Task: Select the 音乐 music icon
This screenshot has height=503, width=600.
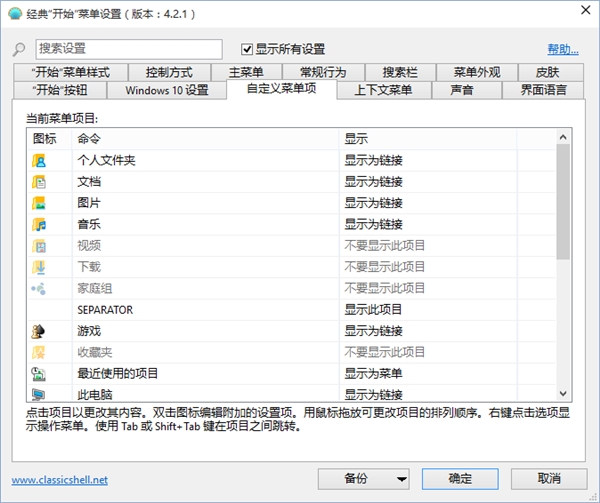Action: point(40,224)
